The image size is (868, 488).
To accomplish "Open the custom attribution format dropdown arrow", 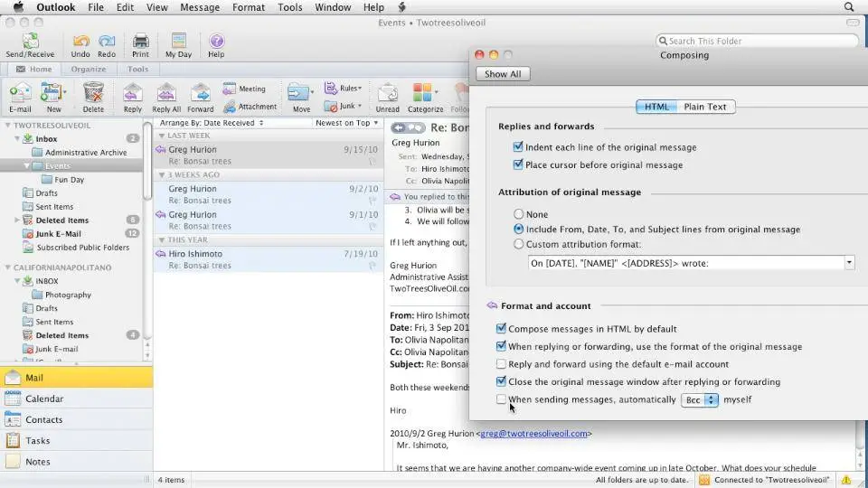I will click(849, 263).
